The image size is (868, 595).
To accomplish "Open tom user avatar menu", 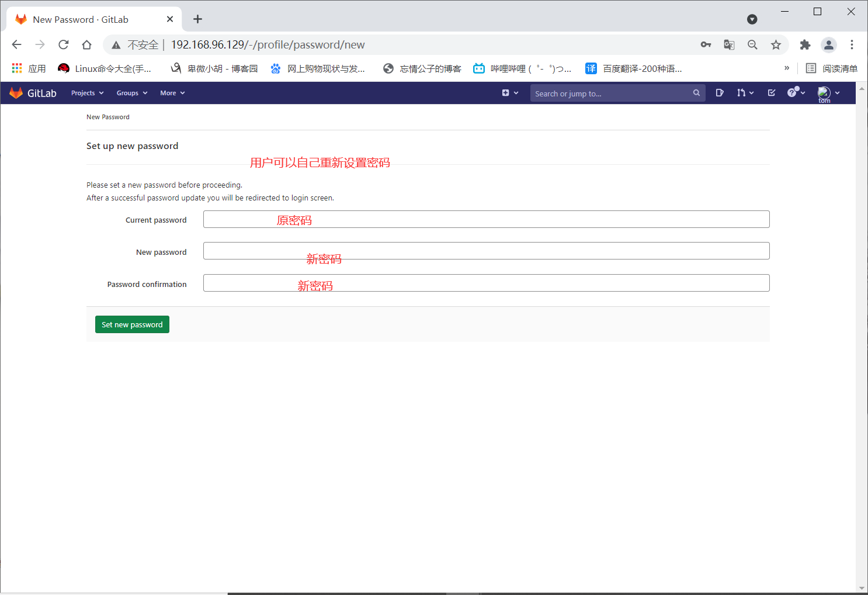I will coord(828,94).
